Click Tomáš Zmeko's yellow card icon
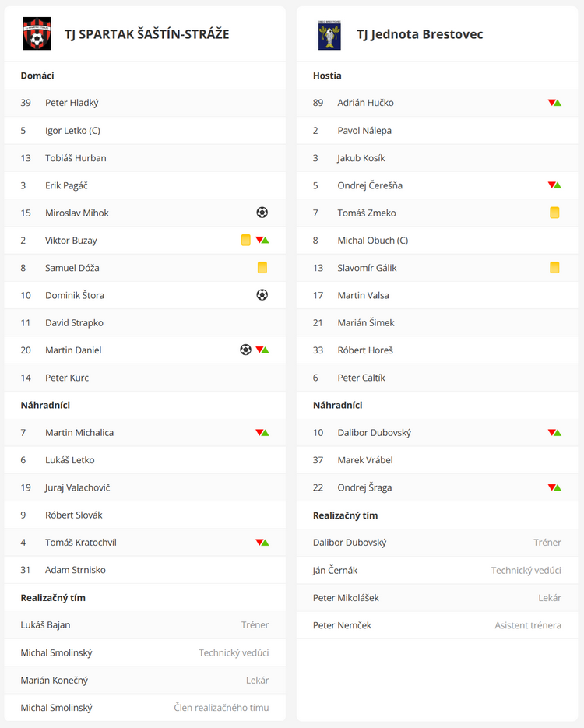584x728 pixels. point(554,213)
